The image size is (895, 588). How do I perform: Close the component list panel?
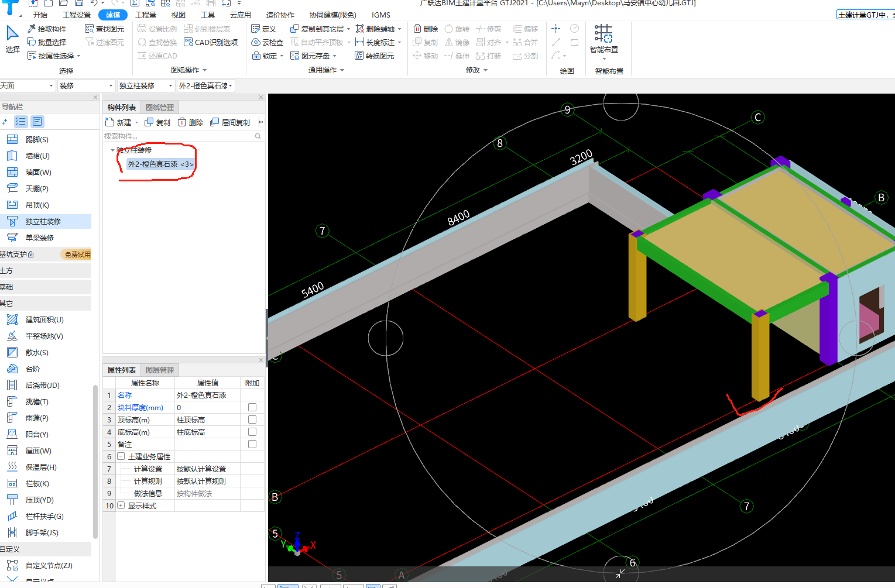pos(261,98)
